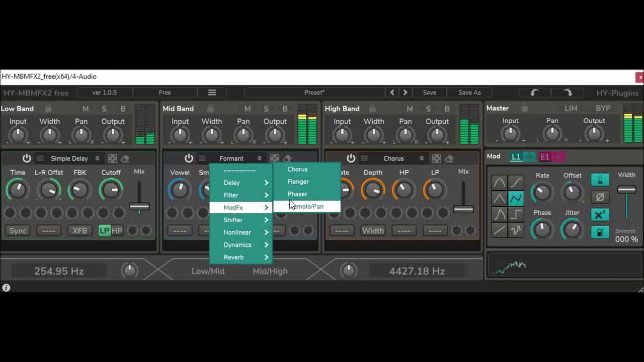This screenshot has width=644, height=362.
Task: Switch to the L1 modulator tab
Action: coord(516,157)
